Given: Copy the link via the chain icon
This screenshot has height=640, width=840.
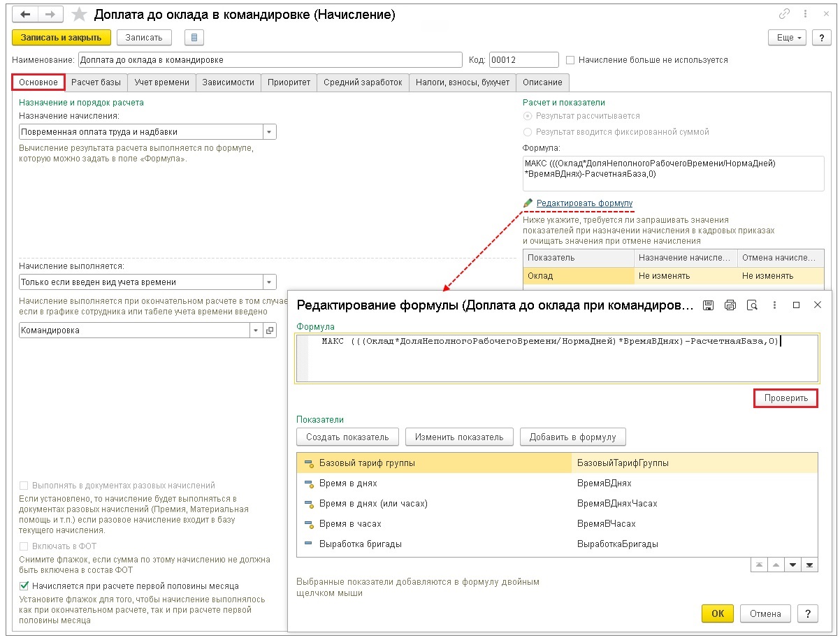Looking at the screenshot, I should [x=785, y=14].
